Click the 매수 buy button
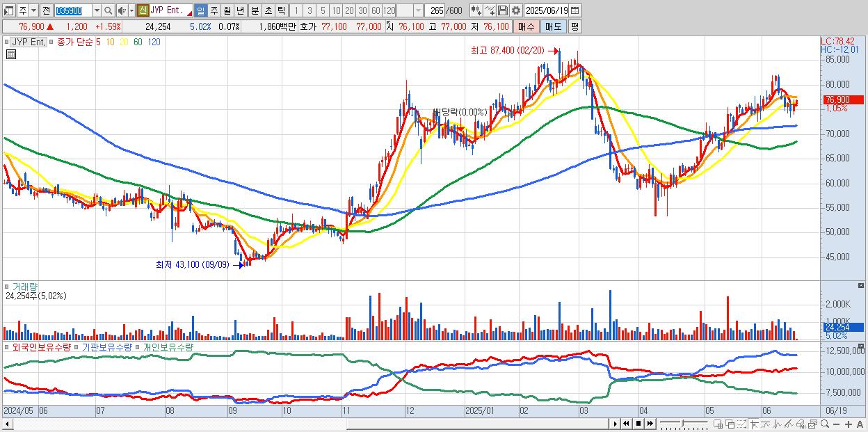868x432 pixels. [x=525, y=26]
